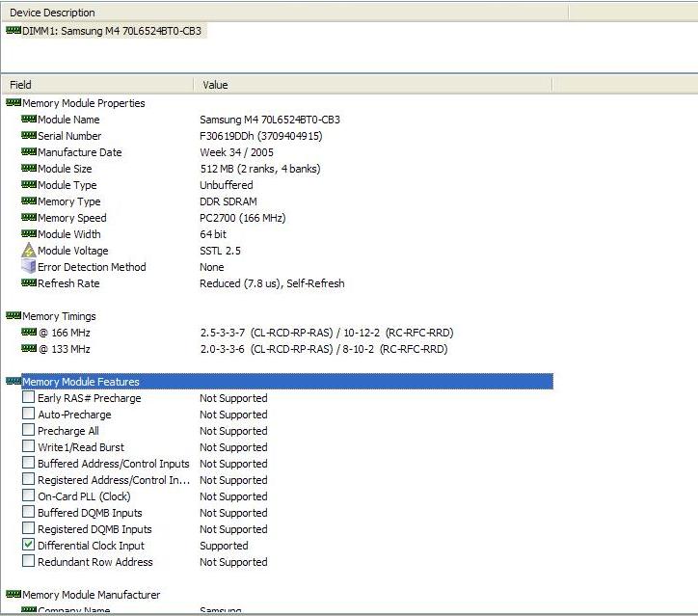This screenshot has height=616, width=698.
Task: Click the Memory Module Manufacturer section icon
Action: (x=13, y=595)
